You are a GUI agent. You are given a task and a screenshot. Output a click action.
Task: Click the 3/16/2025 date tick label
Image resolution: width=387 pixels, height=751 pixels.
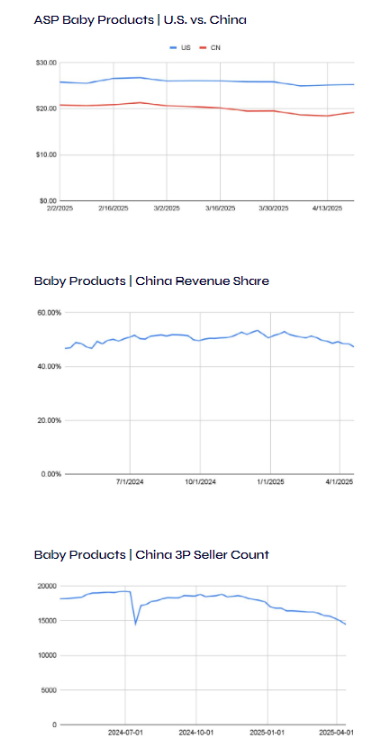pos(220,208)
